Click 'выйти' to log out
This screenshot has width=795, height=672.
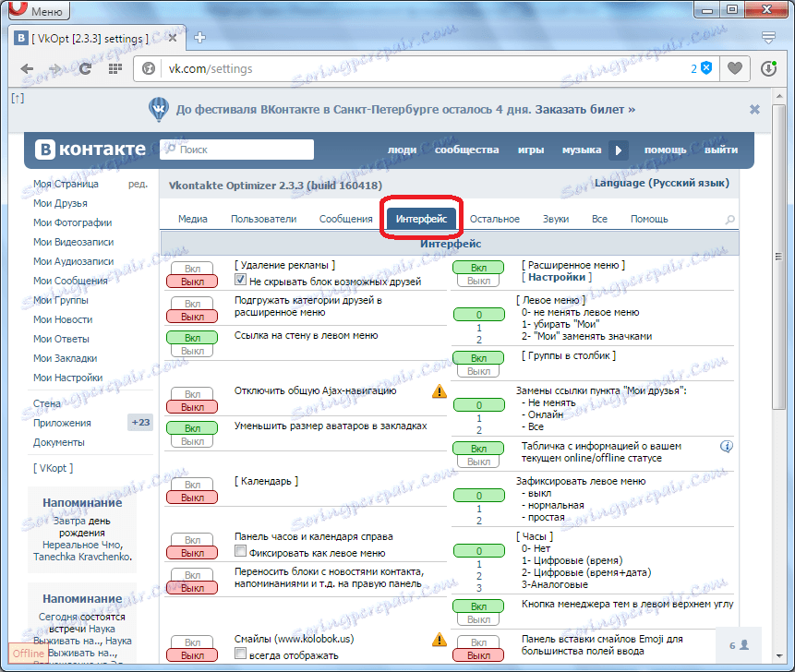click(721, 150)
